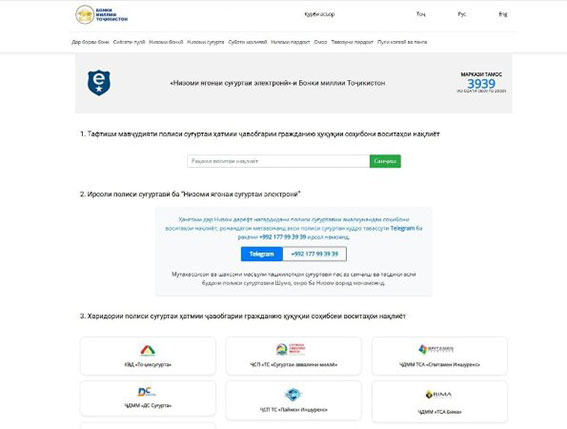
Task: Open the КВД «Тоҷиксуғурта» insurer card
Action: (x=148, y=356)
